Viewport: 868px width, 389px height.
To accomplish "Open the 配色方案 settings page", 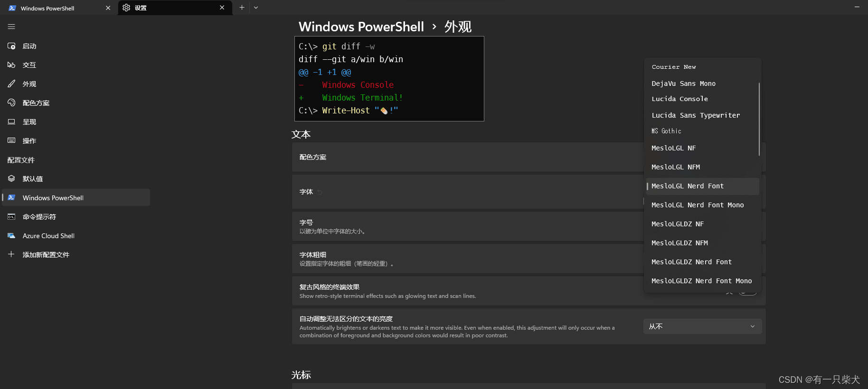I will tap(76, 103).
